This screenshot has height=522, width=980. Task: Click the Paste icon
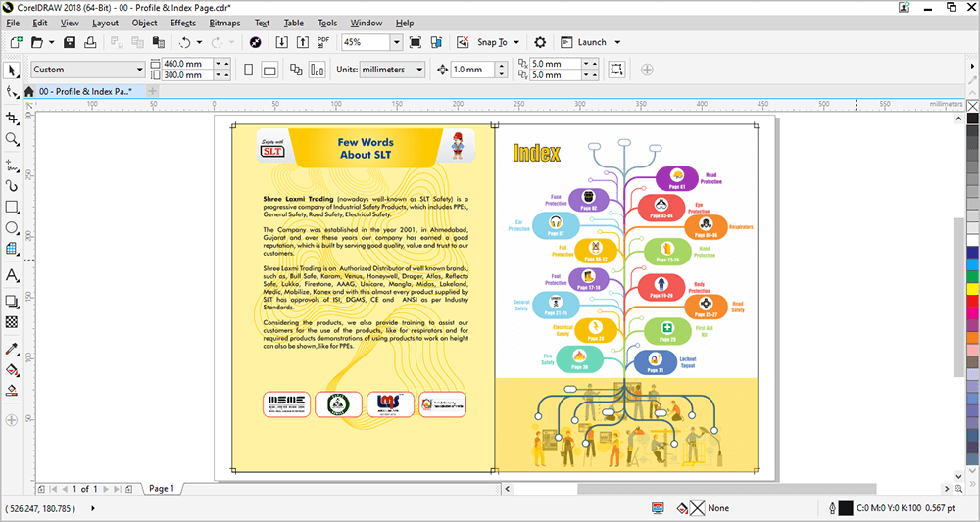click(x=159, y=42)
